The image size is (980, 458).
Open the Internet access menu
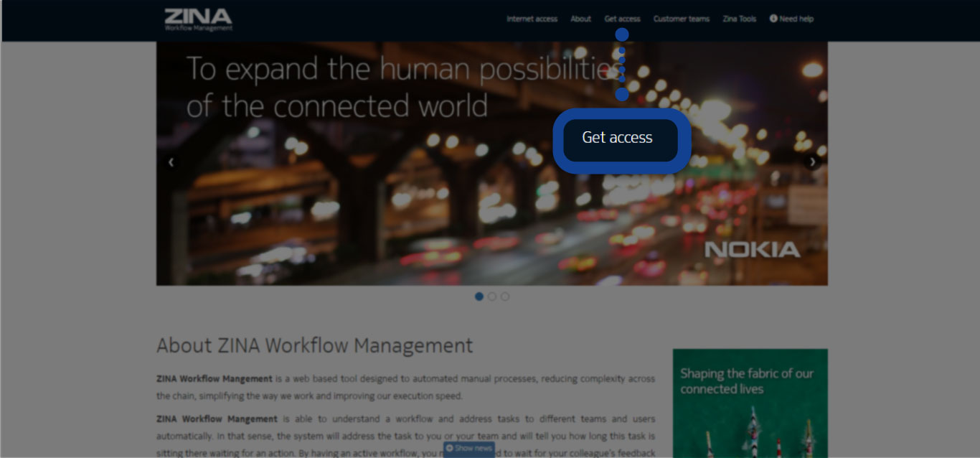(532, 19)
